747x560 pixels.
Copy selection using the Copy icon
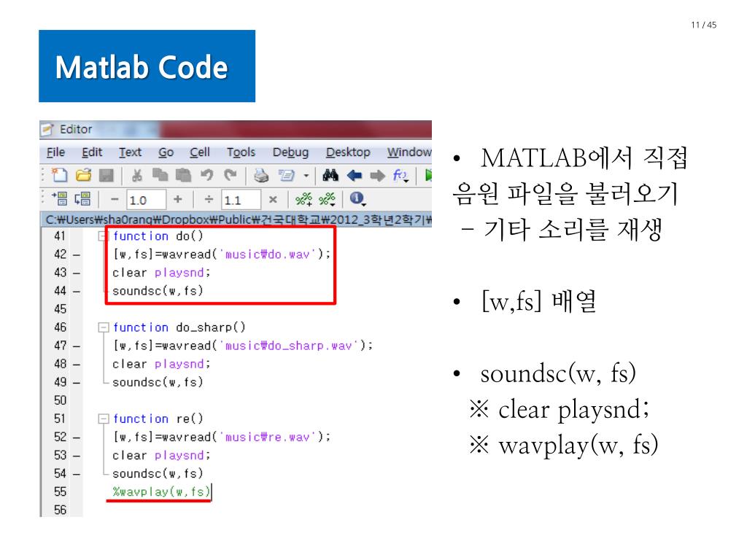click(x=160, y=176)
